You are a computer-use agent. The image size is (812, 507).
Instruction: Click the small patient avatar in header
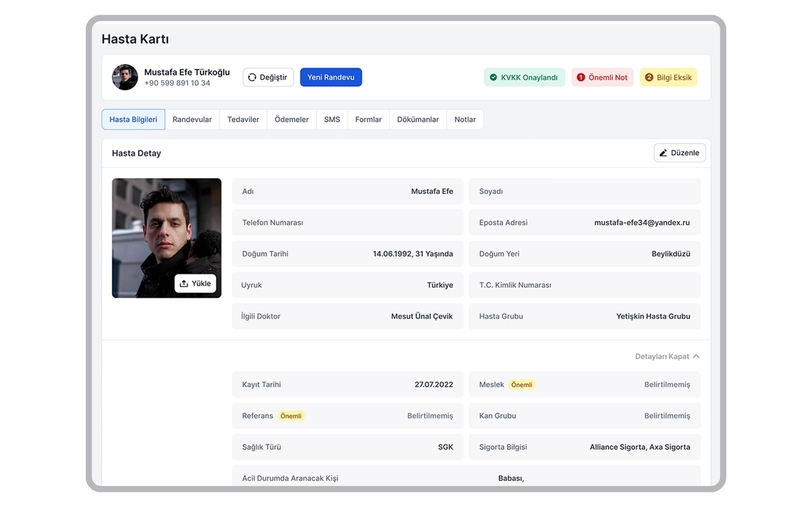pos(125,77)
